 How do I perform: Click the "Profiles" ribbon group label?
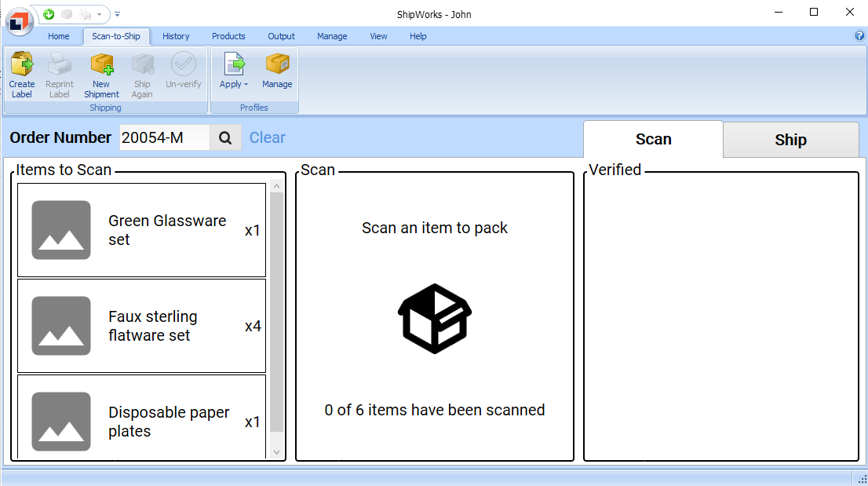click(x=254, y=108)
